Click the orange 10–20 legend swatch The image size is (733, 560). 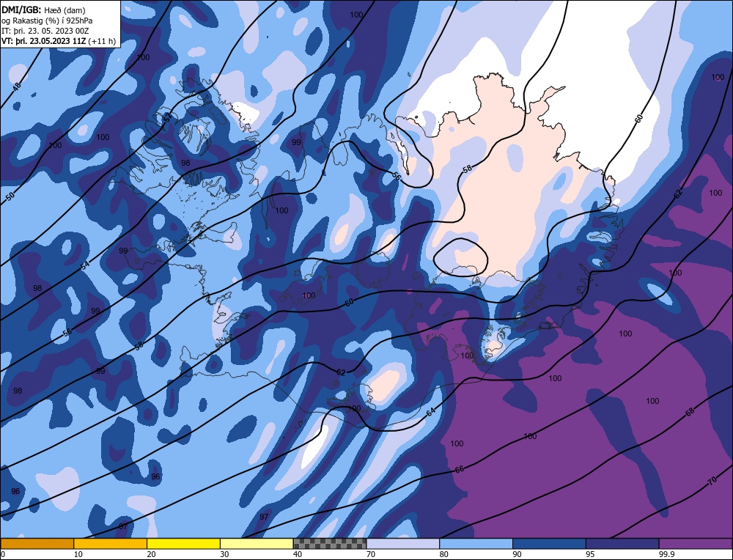pos(111,543)
